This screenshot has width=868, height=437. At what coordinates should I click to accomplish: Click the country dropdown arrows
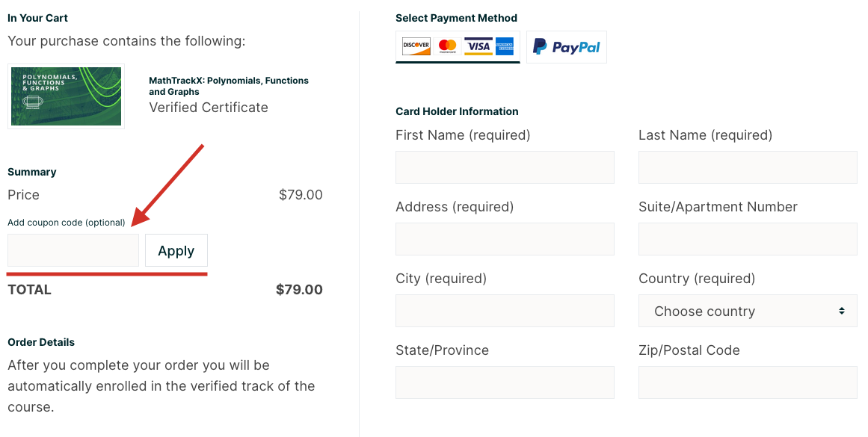(841, 311)
